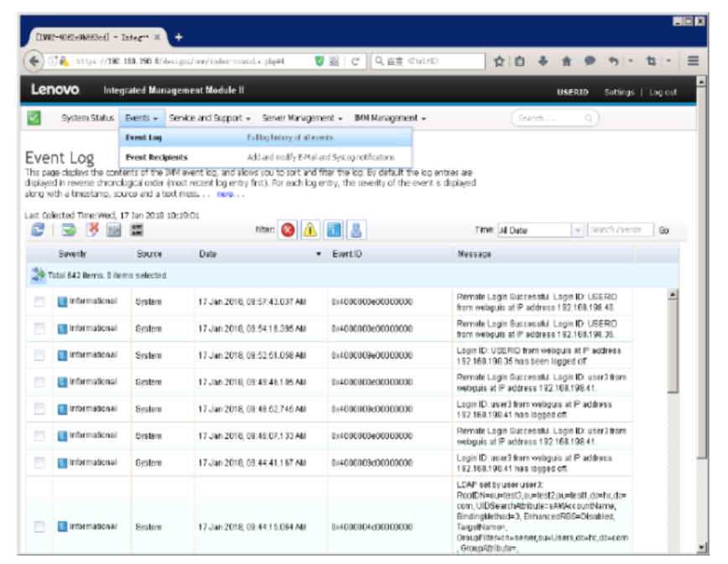Click the magnifier in the IMM search box
This screenshot has width=728, height=564.
[588, 118]
